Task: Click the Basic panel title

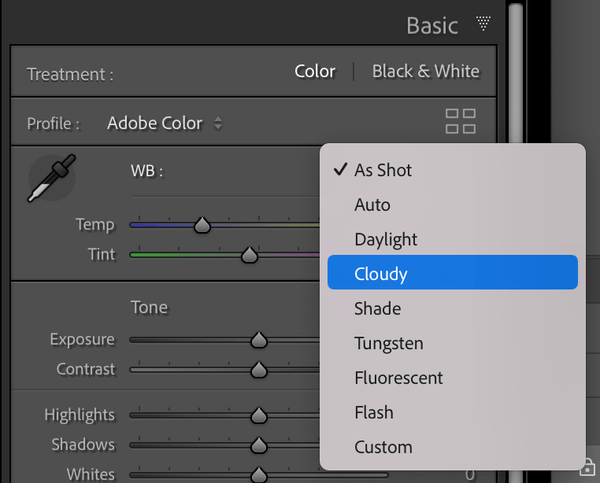Action: (x=432, y=26)
